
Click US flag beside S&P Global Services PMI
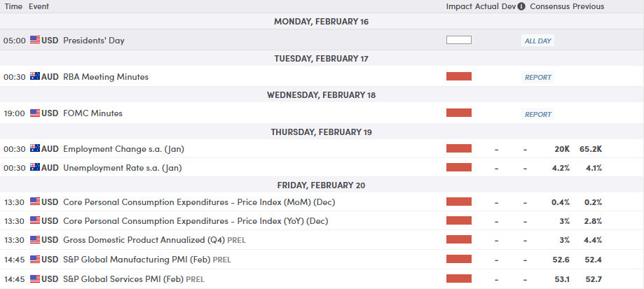tap(35, 280)
